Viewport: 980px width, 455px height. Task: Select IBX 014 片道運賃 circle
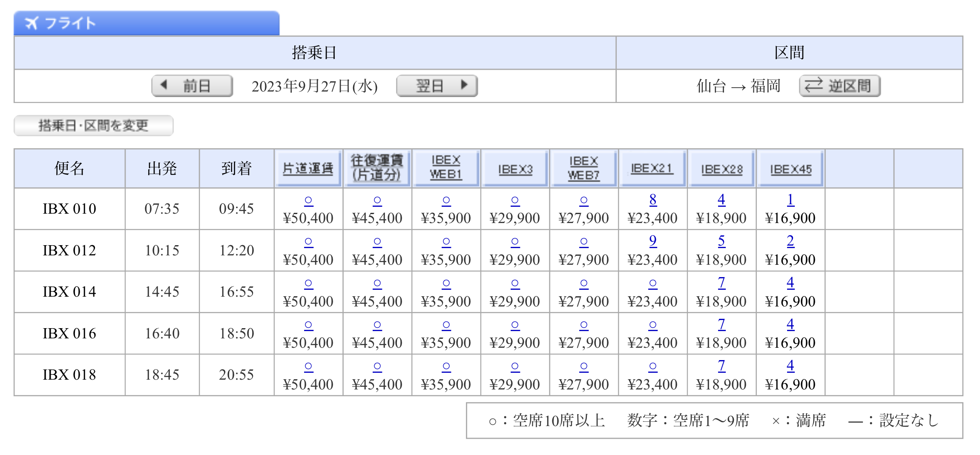pos(308,283)
